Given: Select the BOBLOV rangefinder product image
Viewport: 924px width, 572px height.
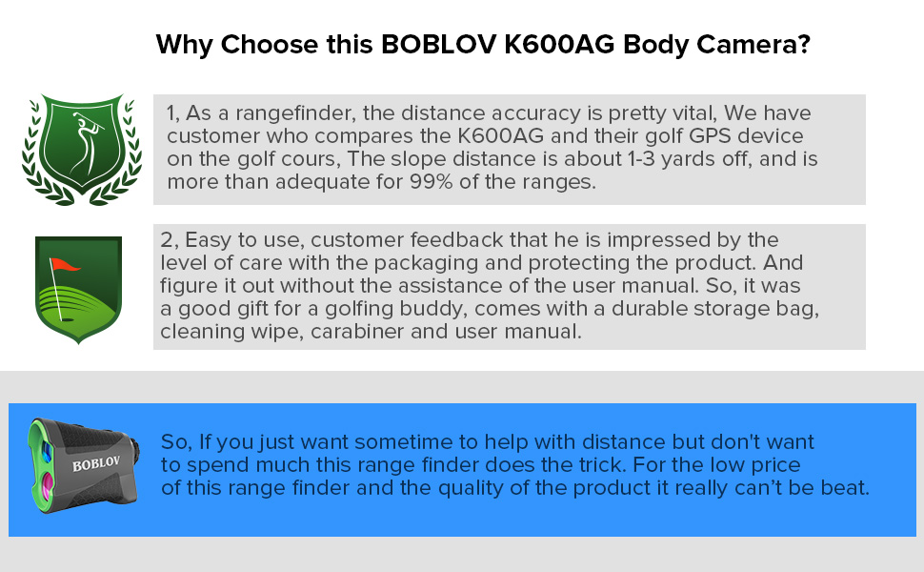Looking at the screenshot, I should coord(83,467).
